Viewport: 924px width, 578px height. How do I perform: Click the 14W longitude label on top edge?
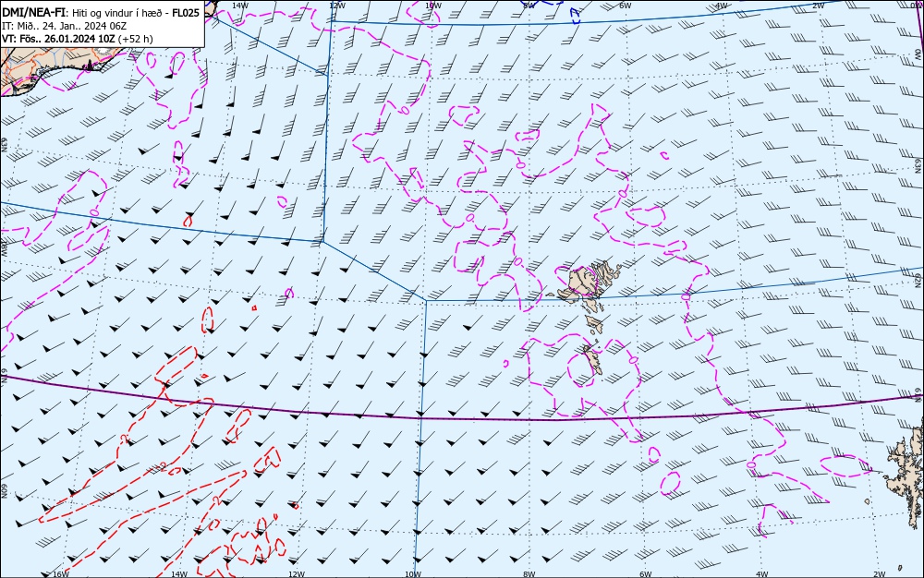pyautogui.click(x=239, y=6)
